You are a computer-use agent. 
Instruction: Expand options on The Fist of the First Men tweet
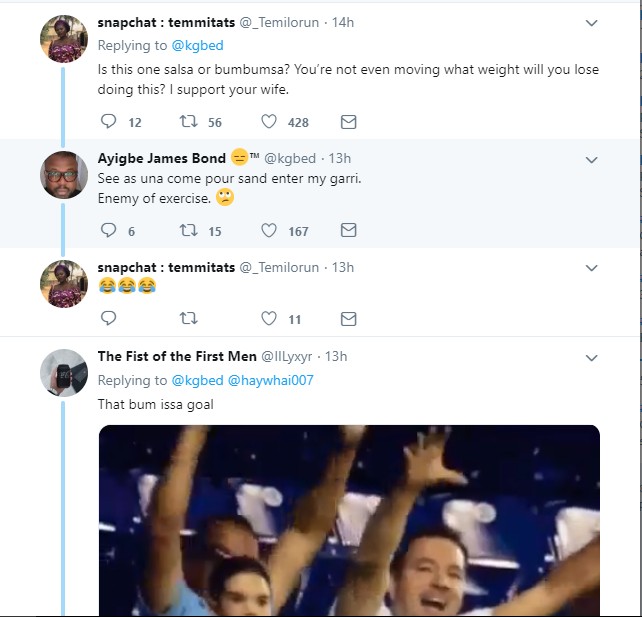[x=591, y=357]
